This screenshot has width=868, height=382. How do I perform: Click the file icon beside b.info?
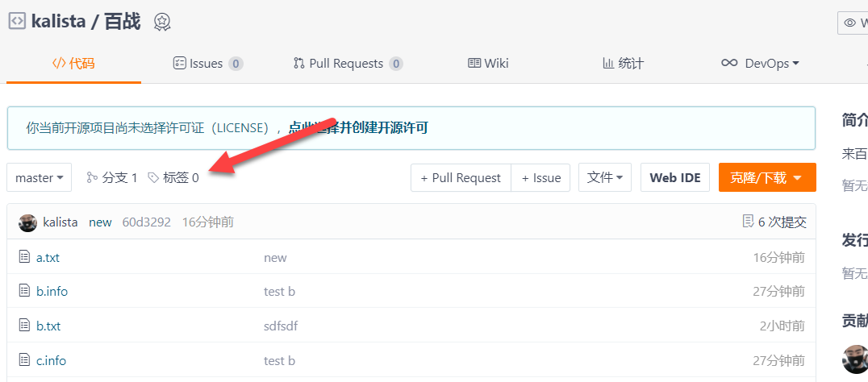(24, 292)
